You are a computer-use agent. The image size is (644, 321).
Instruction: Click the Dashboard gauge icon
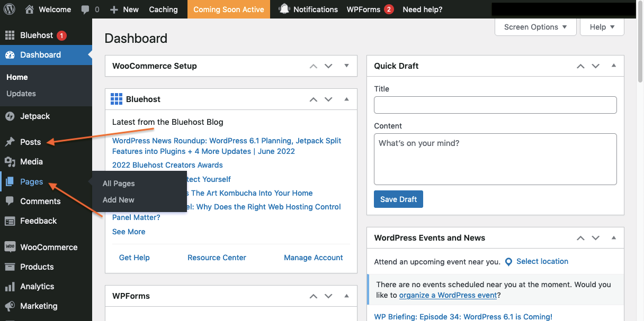10,55
